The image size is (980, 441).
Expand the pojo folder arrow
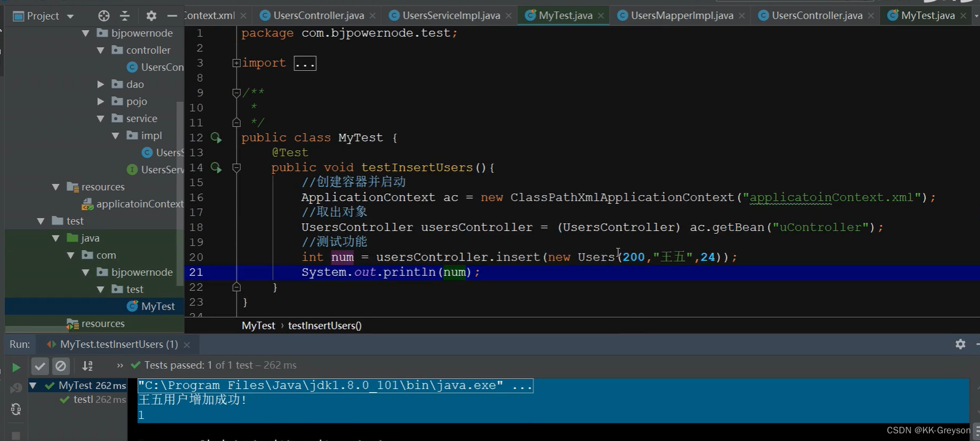point(101,102)
